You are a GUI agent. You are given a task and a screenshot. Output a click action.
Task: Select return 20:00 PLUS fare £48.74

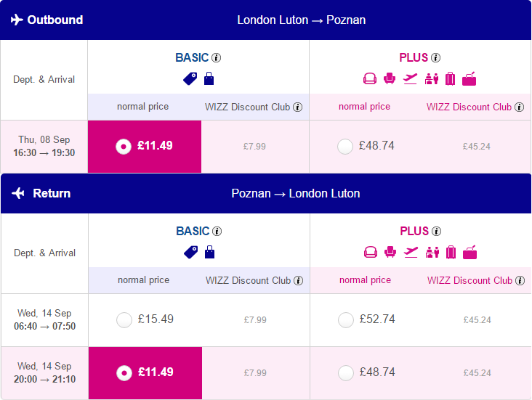[346, 373]
